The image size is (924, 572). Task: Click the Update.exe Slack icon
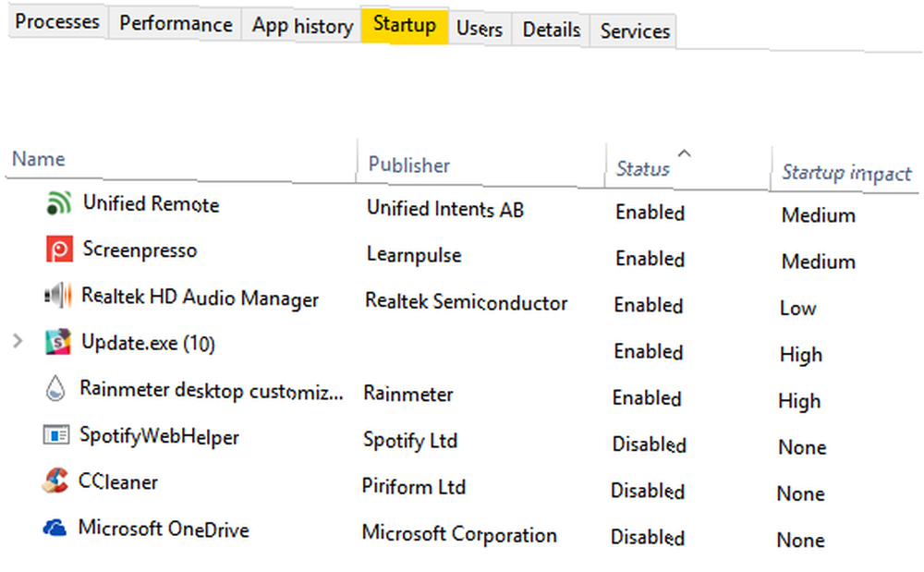click(x=57, y=342)
